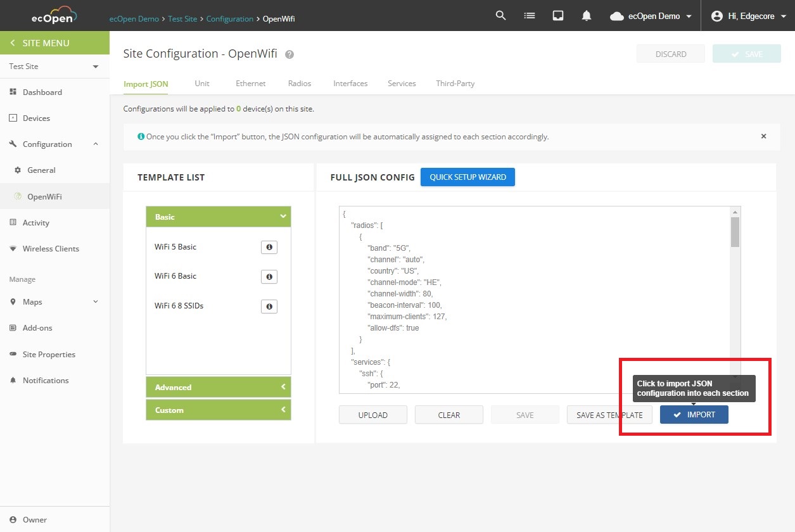Image resolution: width=795 pixels, height=532 pixels.
Task: Click the General gear icon
Action: [x=18, y=170]
